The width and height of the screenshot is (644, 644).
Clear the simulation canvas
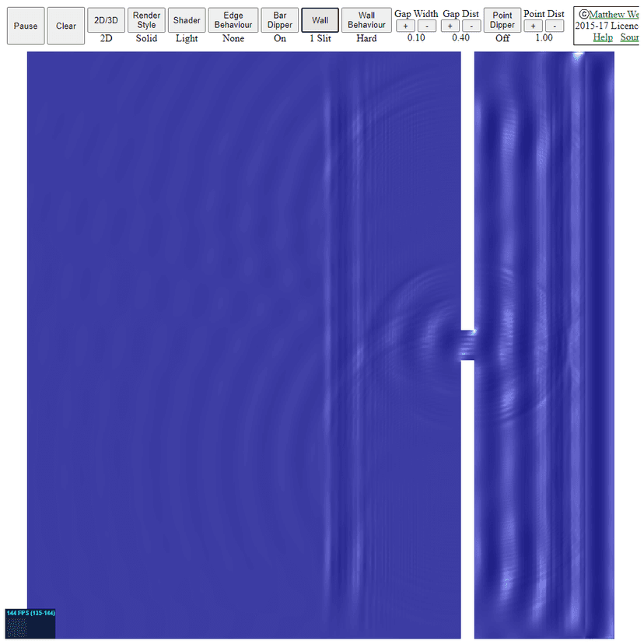coord(65,25)
